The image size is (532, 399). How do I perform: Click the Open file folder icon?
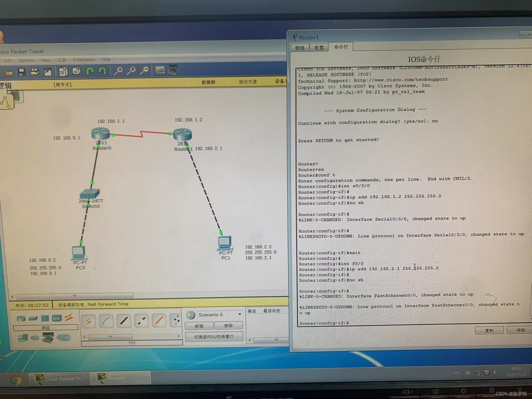tap(8, 73)
